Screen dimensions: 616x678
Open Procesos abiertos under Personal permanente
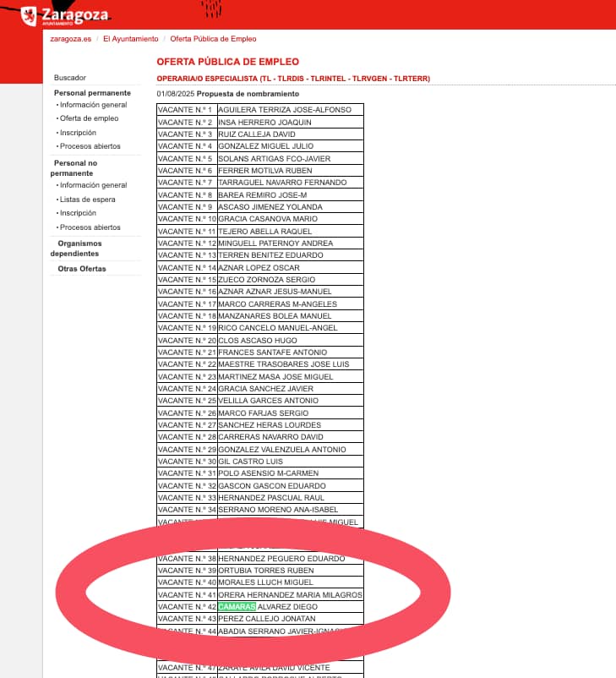(x=90, y=146)
